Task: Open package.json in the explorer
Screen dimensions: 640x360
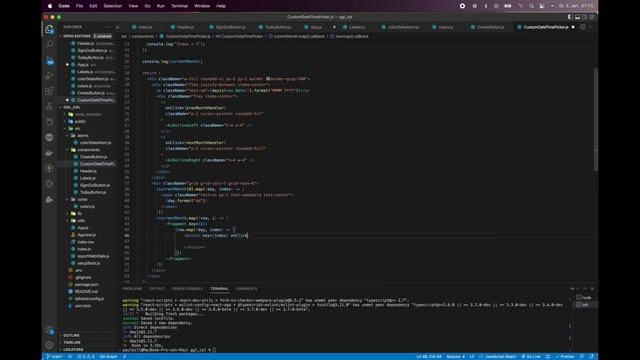Action: [87, 284]
